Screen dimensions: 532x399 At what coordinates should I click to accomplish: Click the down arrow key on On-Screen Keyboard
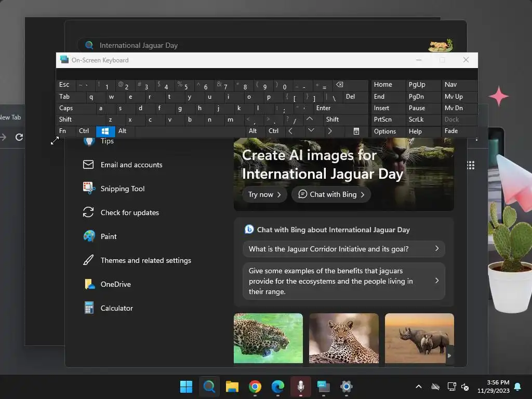pyautogui.click(x=311, y=131)
